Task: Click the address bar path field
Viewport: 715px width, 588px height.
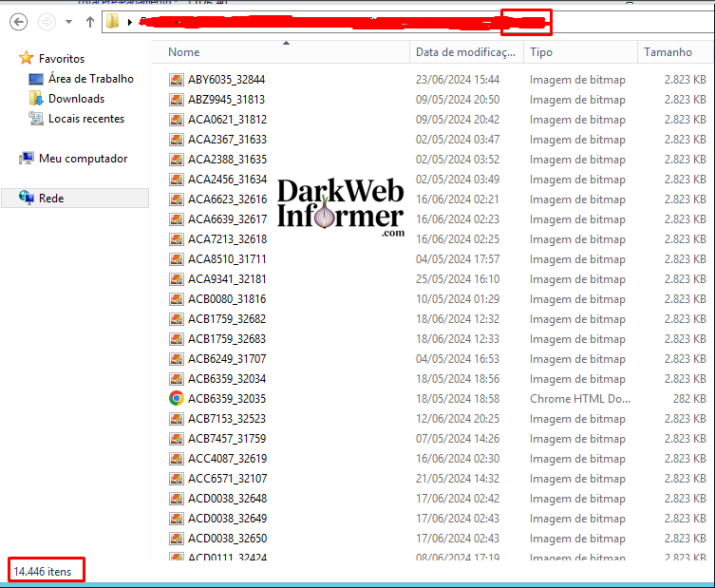Action: pyautogui.click(x=410, y=22)
